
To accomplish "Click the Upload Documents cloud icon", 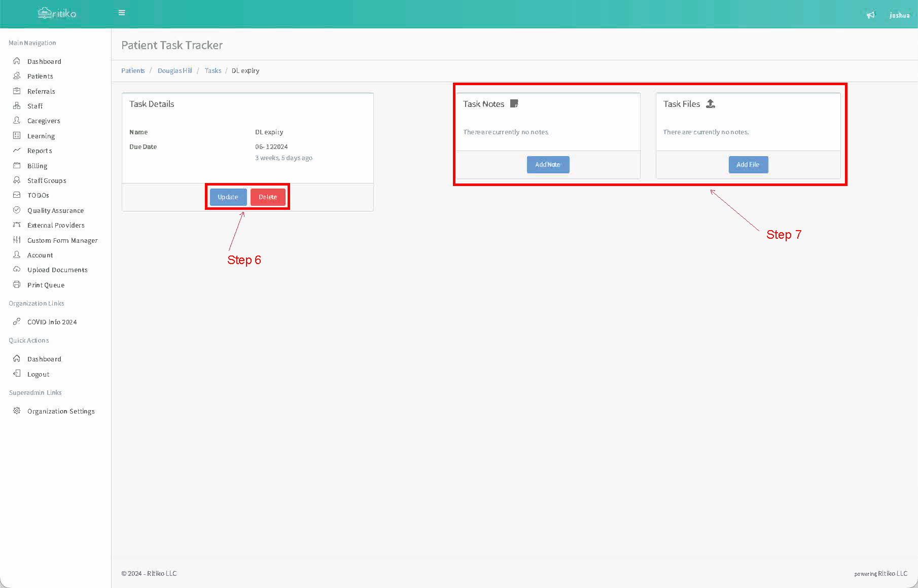I will point(17,269).
